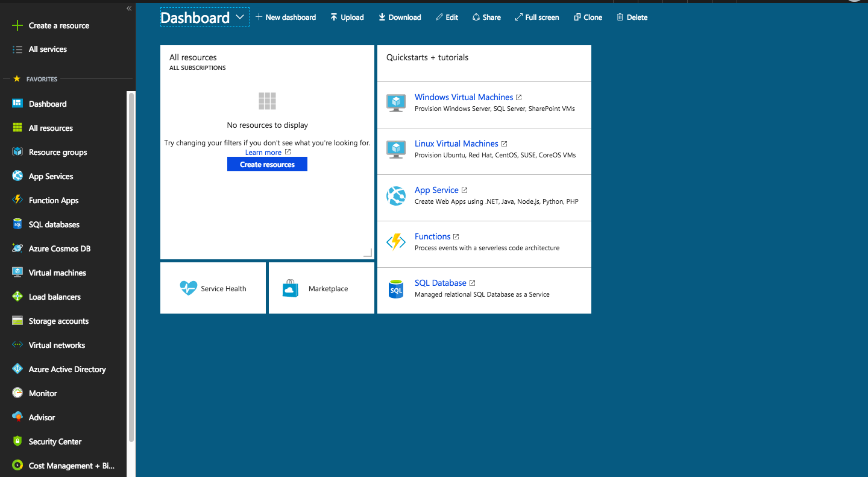The height and width of the screenshot is (477, 868).
Task: Click the green plus Create a resource icon
Action: pyautogui.click(x=17, y=25)
